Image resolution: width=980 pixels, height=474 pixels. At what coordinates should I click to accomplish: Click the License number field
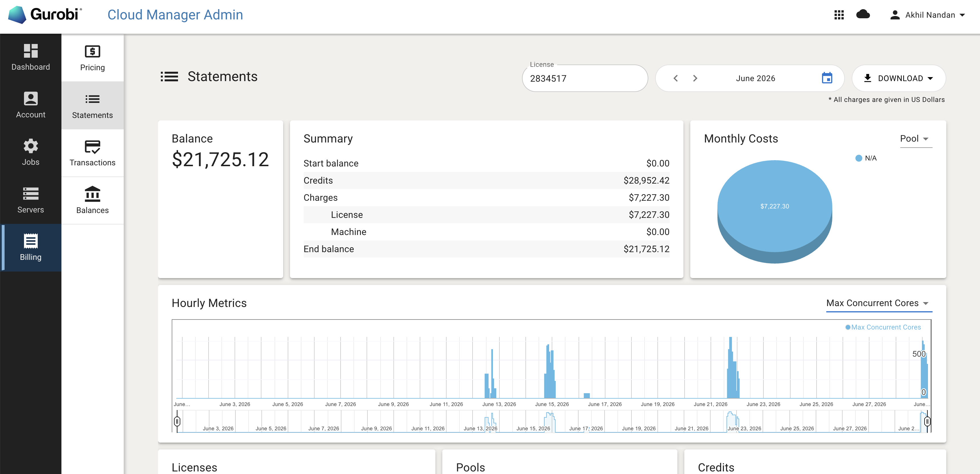(x=585, y=78)
